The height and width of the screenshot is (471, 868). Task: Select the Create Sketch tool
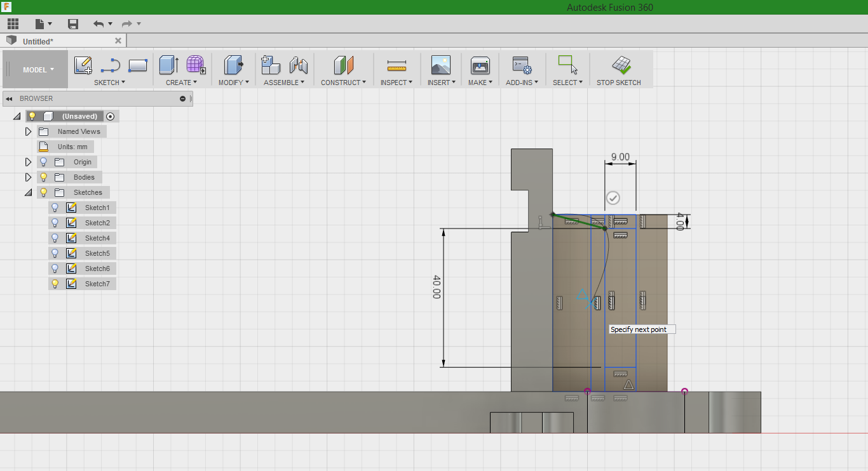click(x=83, y=65)
